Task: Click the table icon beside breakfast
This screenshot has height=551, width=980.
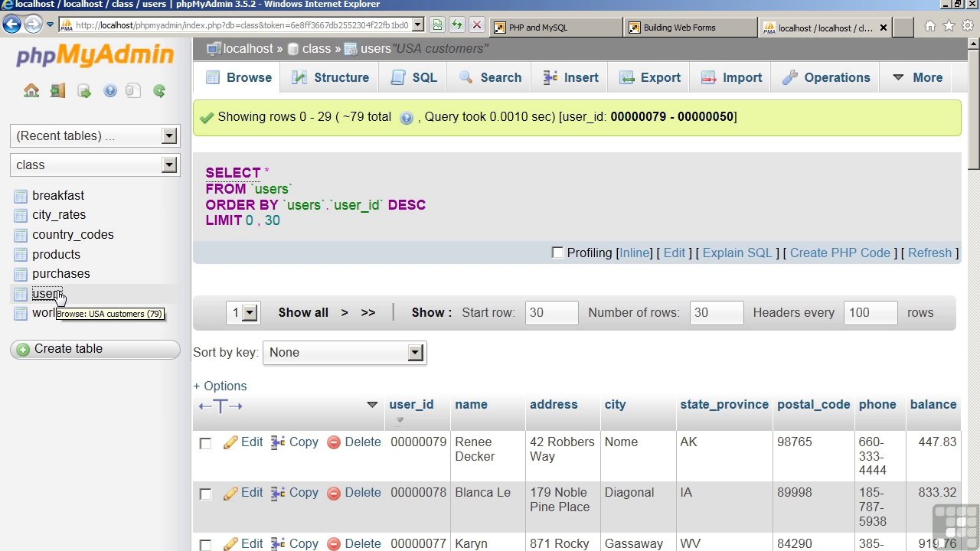Action: point(21,196)
